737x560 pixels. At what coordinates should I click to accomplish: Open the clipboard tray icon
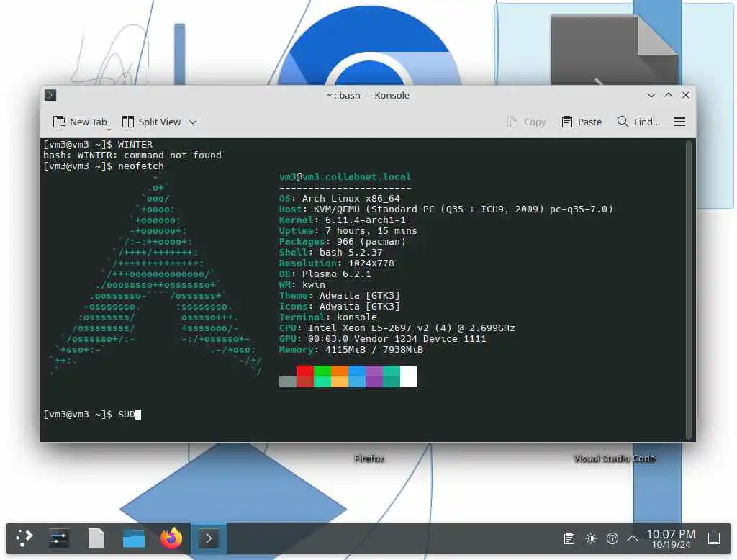tap(569, 538)
